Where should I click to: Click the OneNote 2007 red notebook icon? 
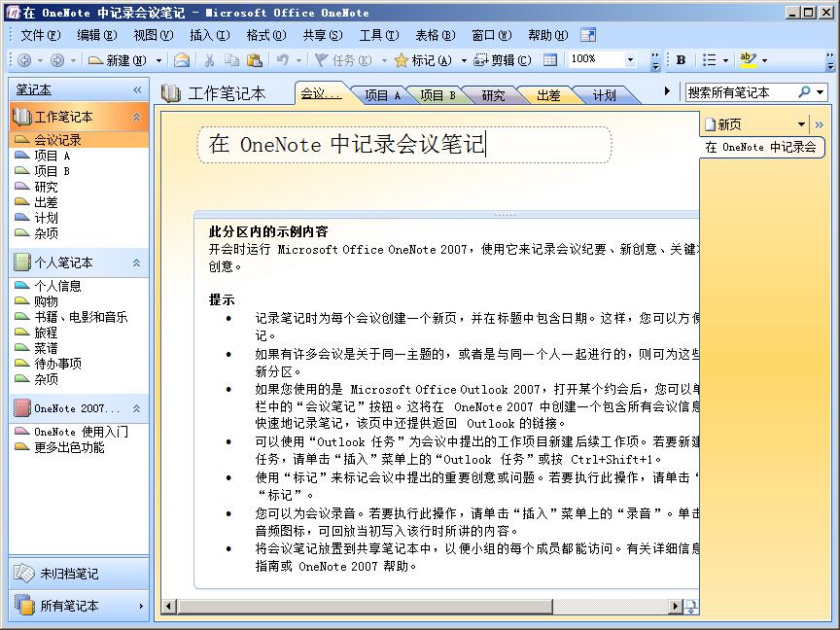[22, 408]
